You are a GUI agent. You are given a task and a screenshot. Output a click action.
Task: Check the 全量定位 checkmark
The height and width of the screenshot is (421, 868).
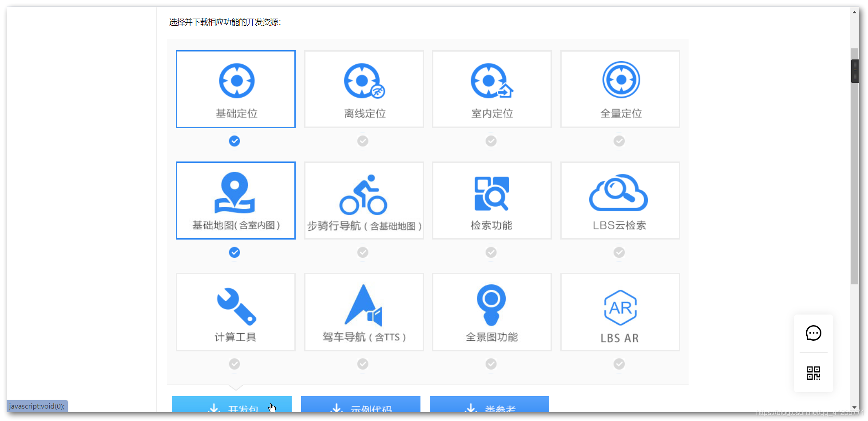[x=619, y=141]
